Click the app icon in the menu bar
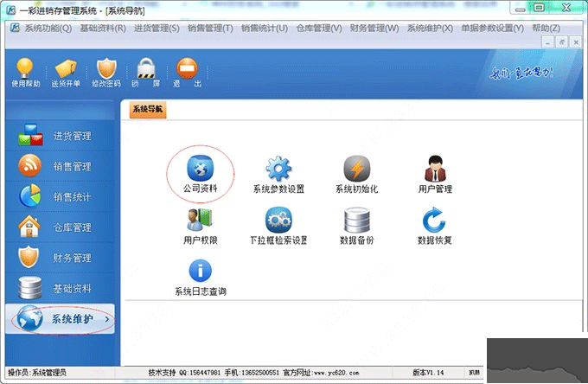The height and width of the screenshot is (384, 588). pos(15,28)
